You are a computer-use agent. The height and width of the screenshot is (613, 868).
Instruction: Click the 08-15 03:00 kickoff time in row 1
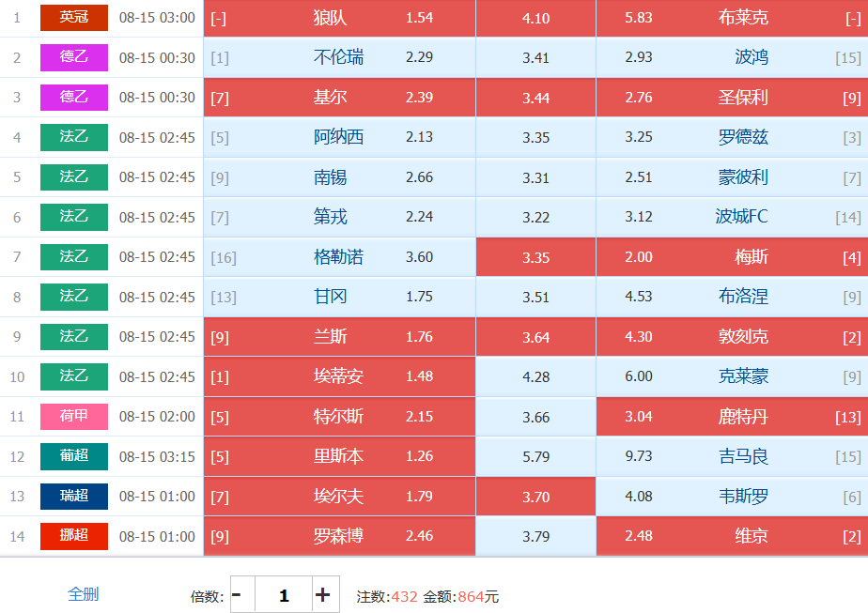click(x=157, y=18)
